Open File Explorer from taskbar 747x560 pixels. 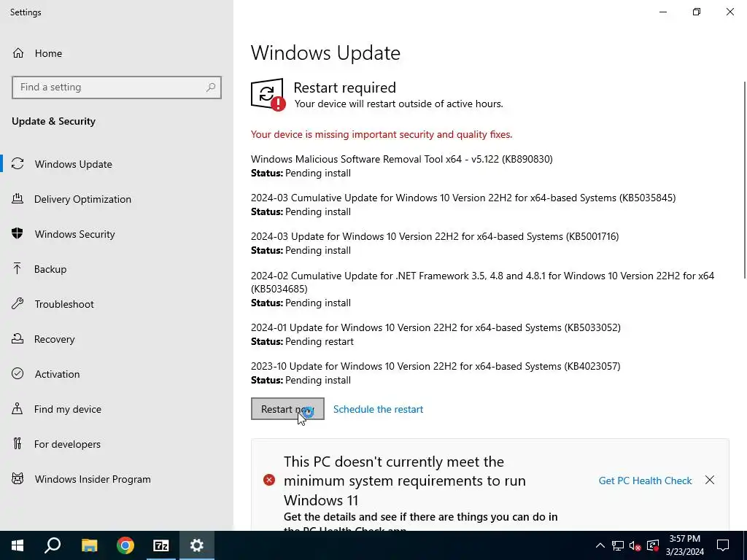pyautogui.click(x=89, y=545)
